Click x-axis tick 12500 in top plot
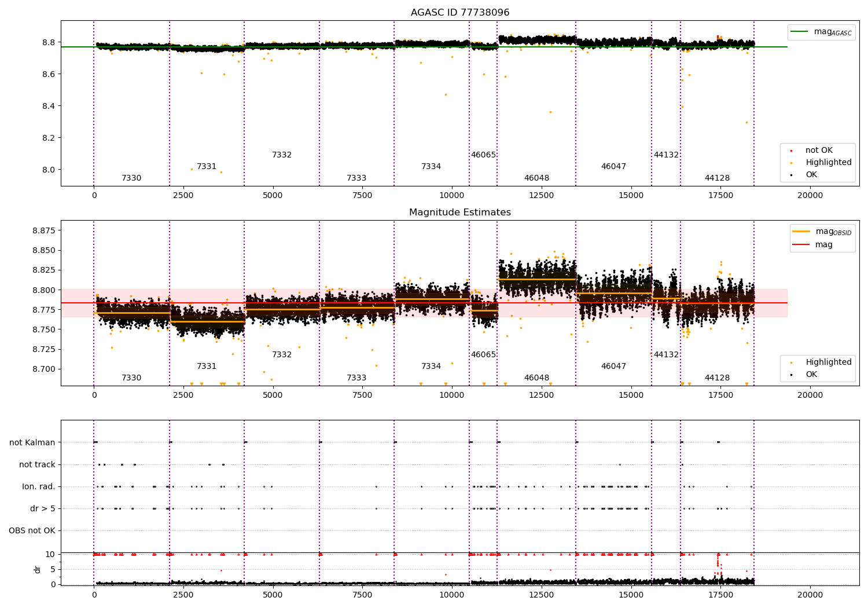The height and width of the screenshot is (608, 868). (x=542, y=196)
